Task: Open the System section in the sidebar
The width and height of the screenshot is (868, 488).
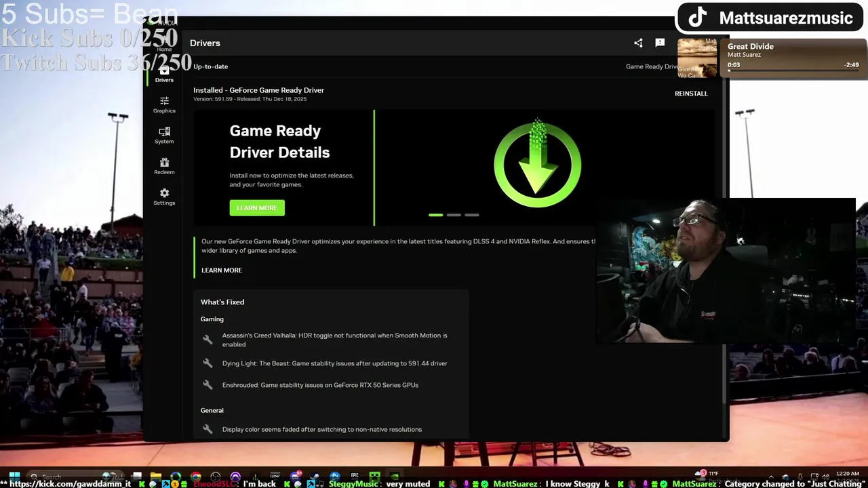Action: coord(164,136)
